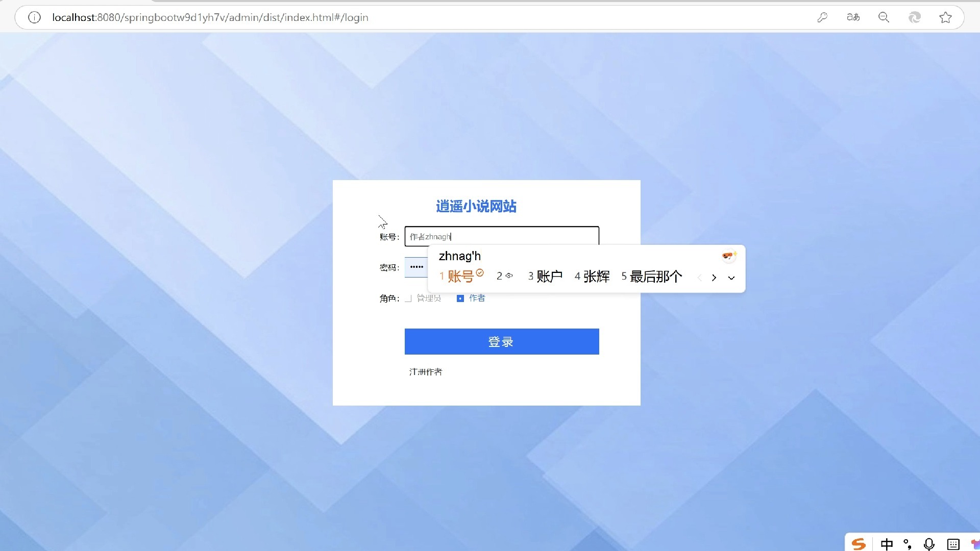The height and width of the screenshot is (551, 980).
Task: Click the address bar URL
Action: [x=210, y=17]
